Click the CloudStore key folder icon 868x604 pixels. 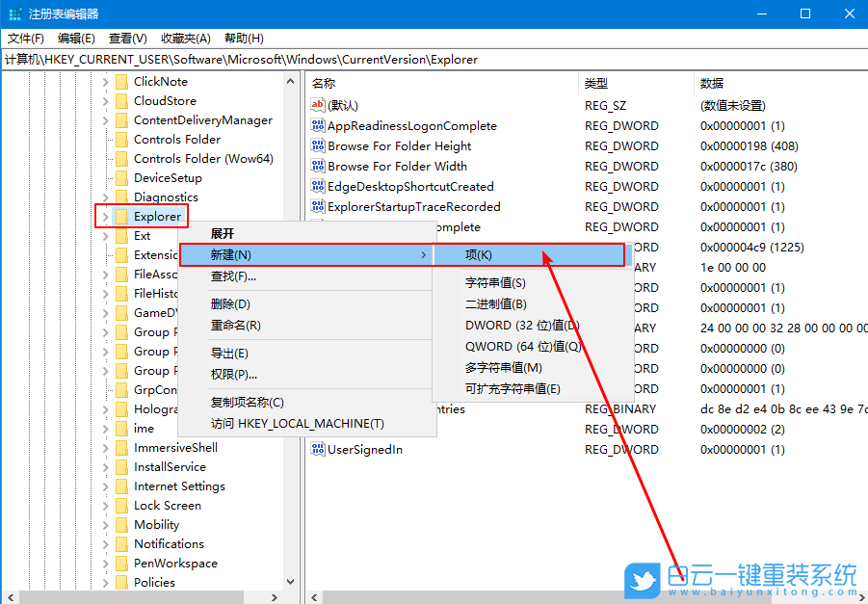click(x=119, y=100)
